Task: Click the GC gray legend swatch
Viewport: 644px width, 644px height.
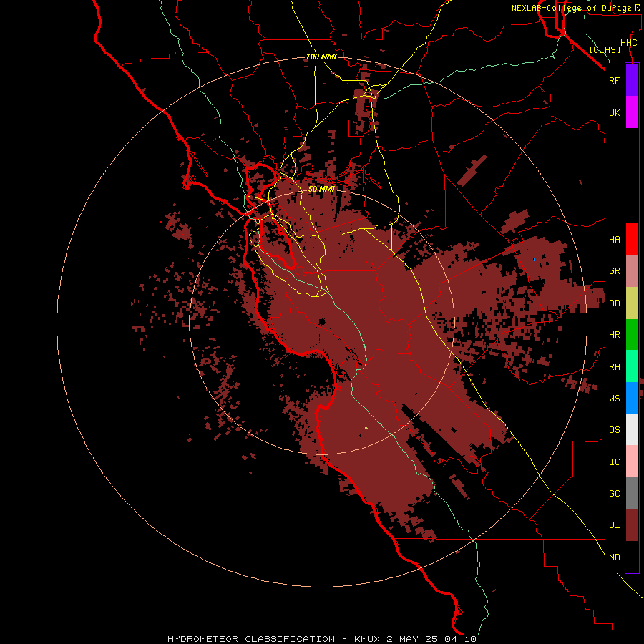Action: (x=632, y=493)
